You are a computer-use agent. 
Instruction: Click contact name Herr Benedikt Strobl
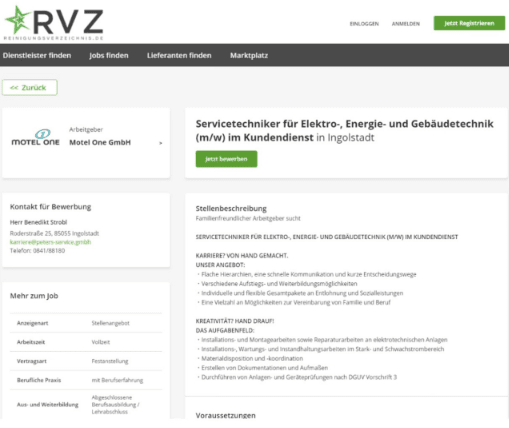coord(38,222)
